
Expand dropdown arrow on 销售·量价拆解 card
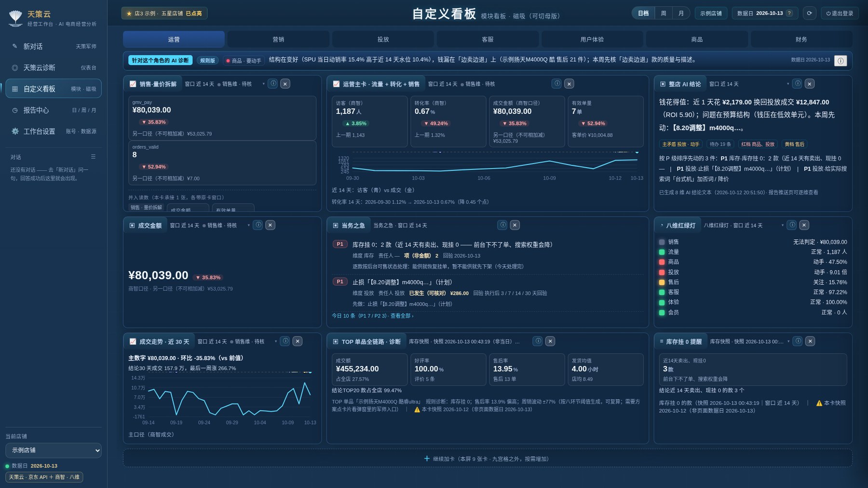click(x=263, y=84)
